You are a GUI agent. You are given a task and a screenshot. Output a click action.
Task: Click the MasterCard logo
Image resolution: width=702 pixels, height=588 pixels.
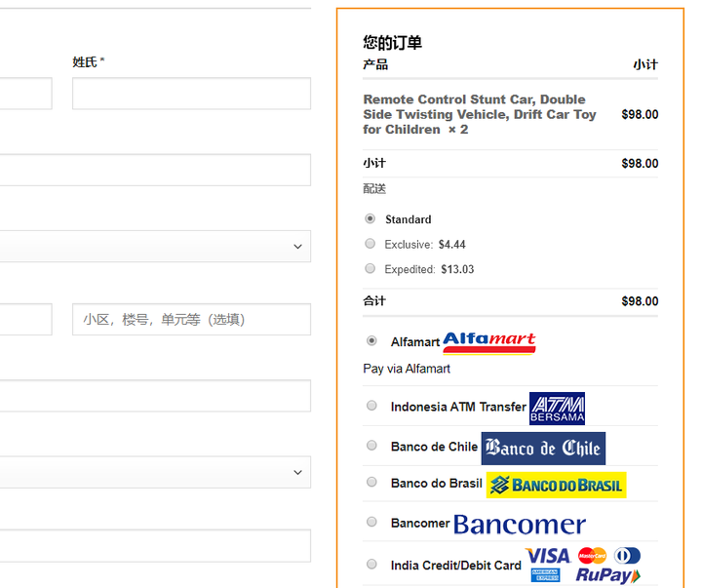point(592,556)
